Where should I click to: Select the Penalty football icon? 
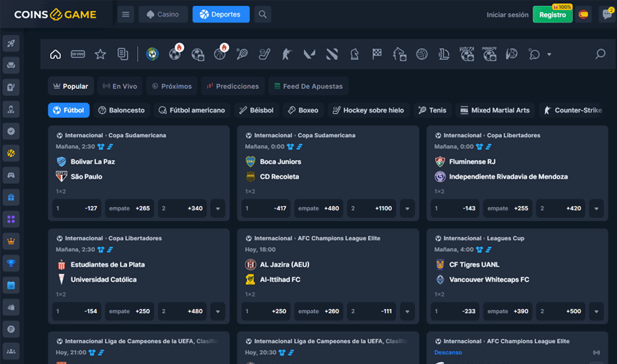pos(489,54)
